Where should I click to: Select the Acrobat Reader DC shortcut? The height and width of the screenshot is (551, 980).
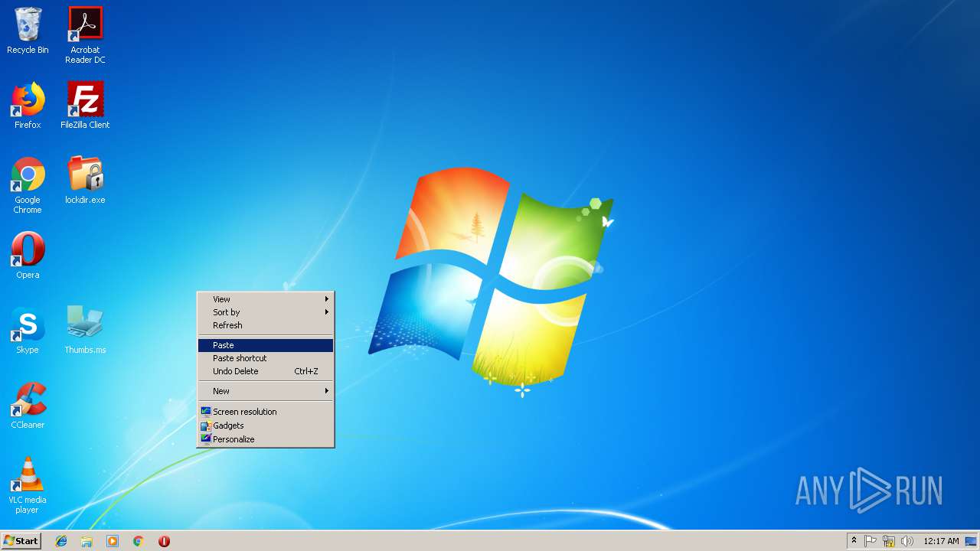85,35
